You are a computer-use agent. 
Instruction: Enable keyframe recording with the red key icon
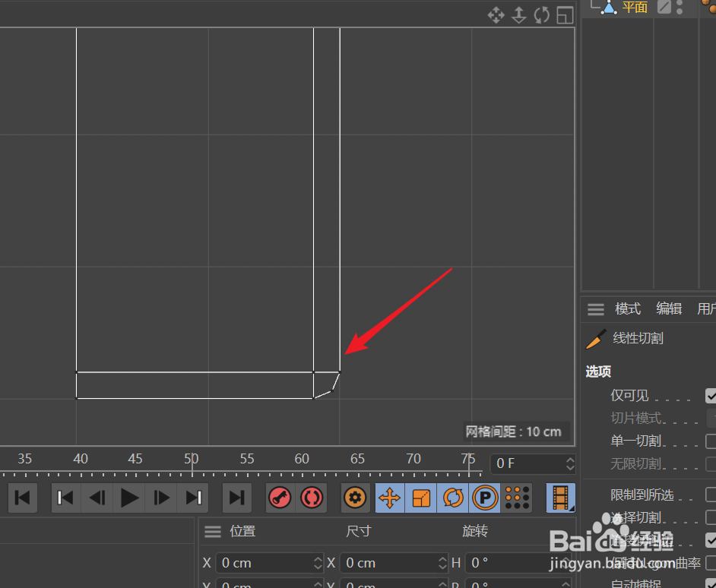click(x=280, y=498)
